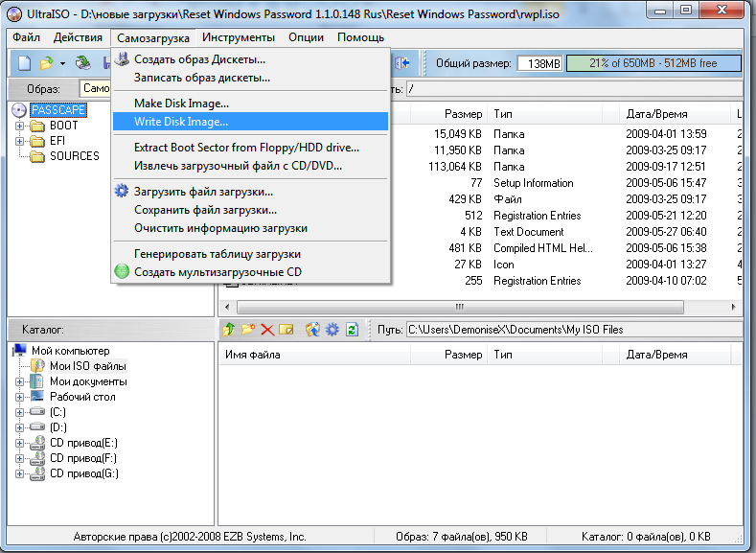Choose Создать мультизагрузочные CD menu item
The image size is (756, 553).
pos(250,272)
